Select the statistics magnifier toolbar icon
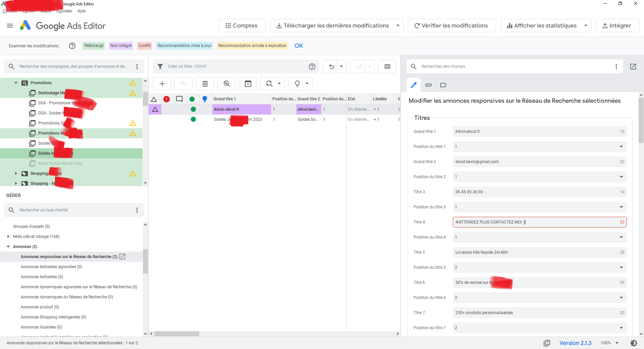 tap(226, 84)
